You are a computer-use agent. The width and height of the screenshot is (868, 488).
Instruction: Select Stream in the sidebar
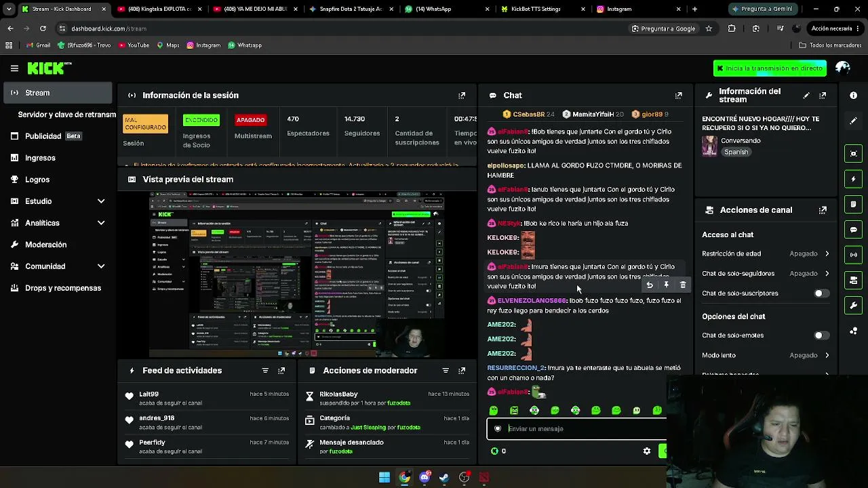tap(58, 93)
